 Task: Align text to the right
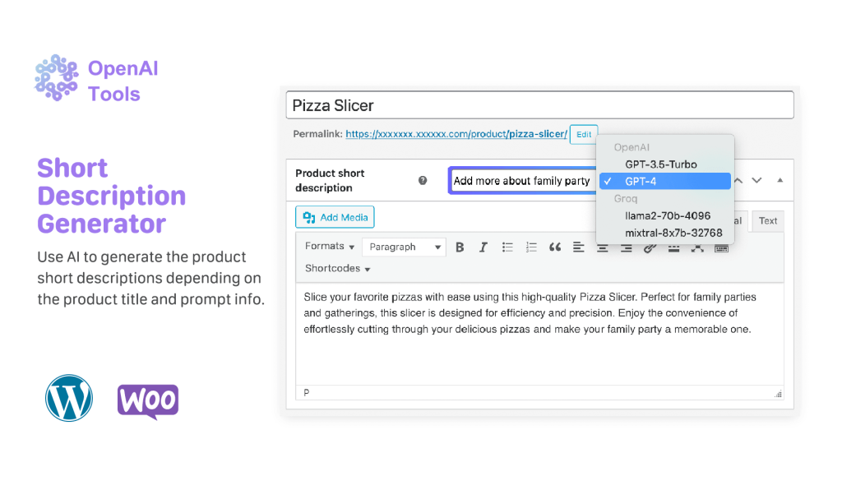pos(626,247)
